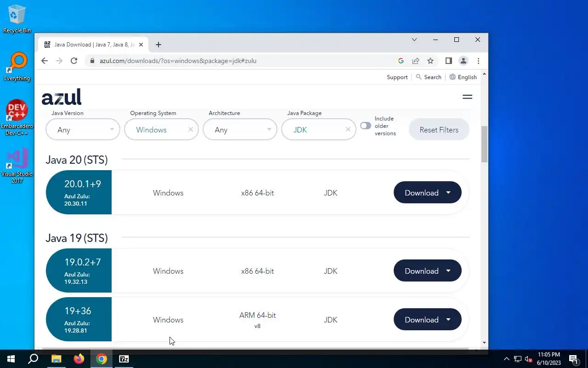Expand download options arrow for 19.0.2+7
588x368 pixels.
point(448,271)
